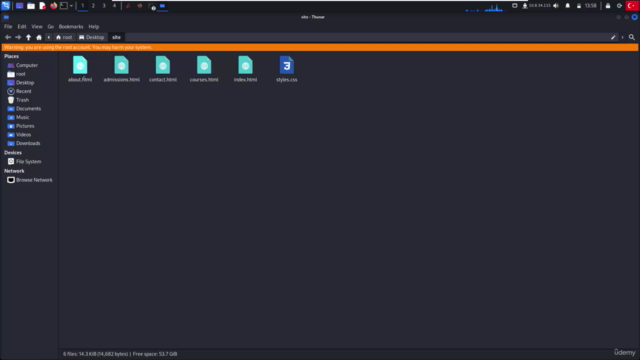The width and height of the screenshot is (640, 360).
Task: Open the Go menu
Action: click(51, 27)
